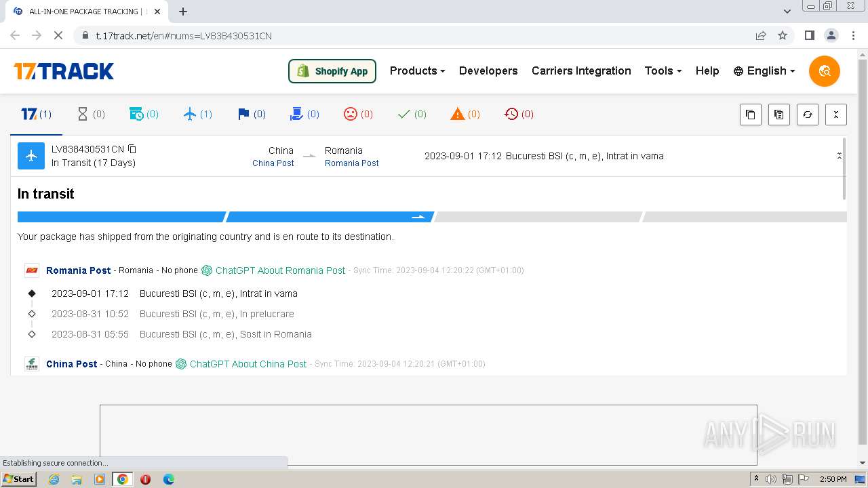Image resolution: width=868 pixels, height=488 pixels.
Task: Open China Post bold carrier heading
Action: coord(71,364)
